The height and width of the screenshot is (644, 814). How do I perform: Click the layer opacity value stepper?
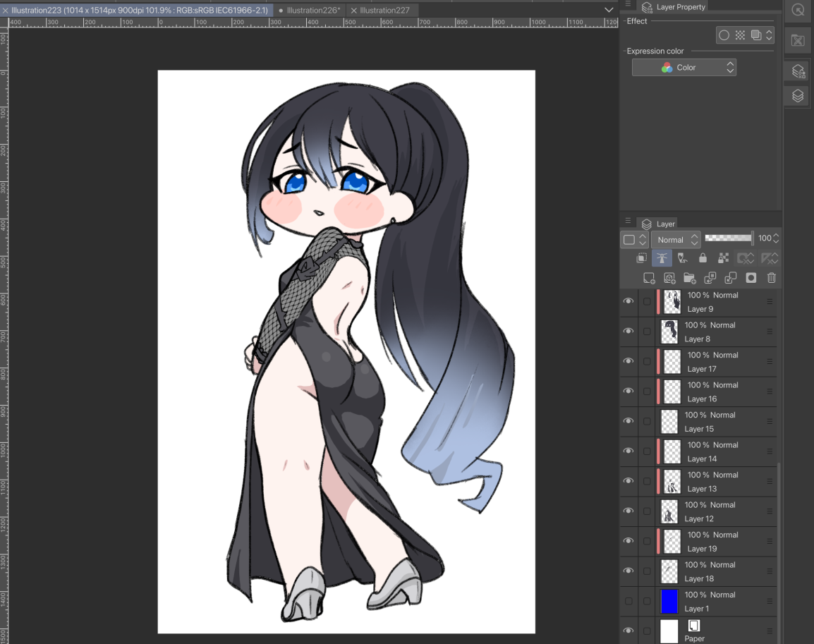pyautogui.click(x=776, y=238)
